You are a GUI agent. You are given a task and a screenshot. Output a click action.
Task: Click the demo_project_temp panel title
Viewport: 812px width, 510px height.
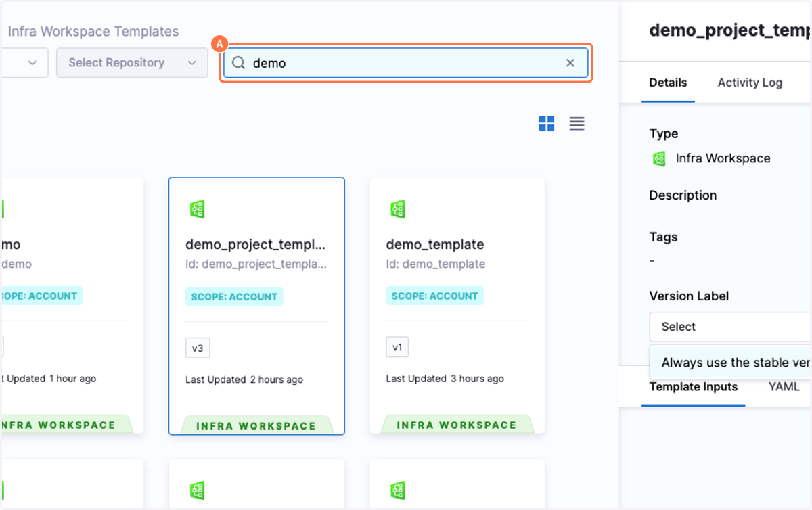[x=731, y=30]
